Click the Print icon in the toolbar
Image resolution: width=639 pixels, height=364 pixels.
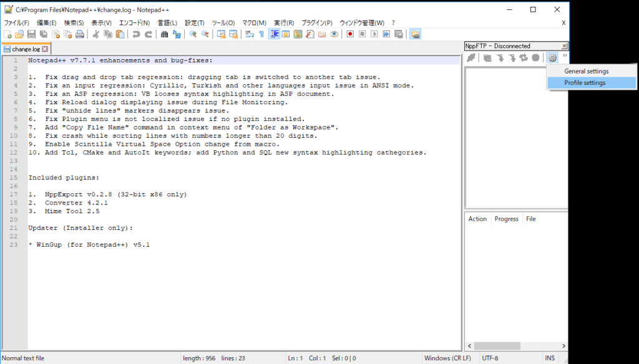[x=80, y=34]
